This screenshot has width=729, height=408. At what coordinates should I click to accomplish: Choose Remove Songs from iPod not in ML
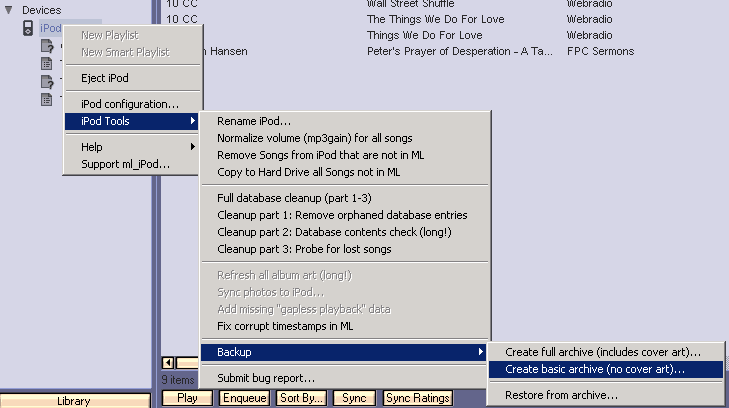[345, 155]
